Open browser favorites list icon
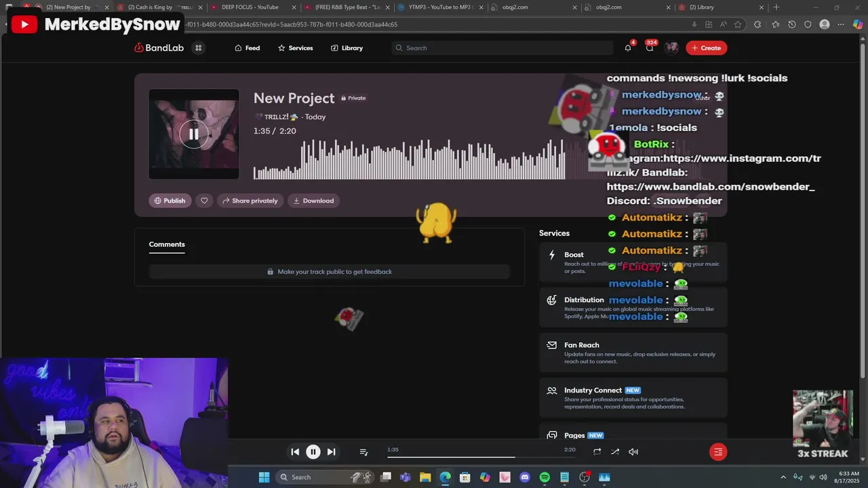Image resolution: width=868 pixels, height=488 pixels. click(775, 24)
